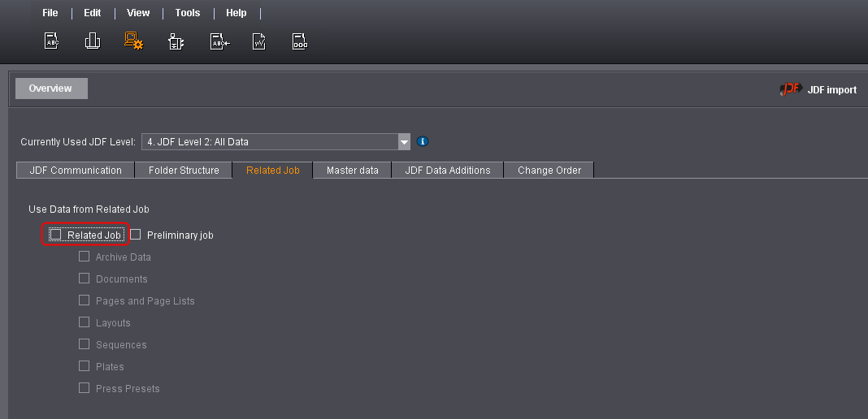
Task: Click the document with chain links icon
Action: click(300, 41)
